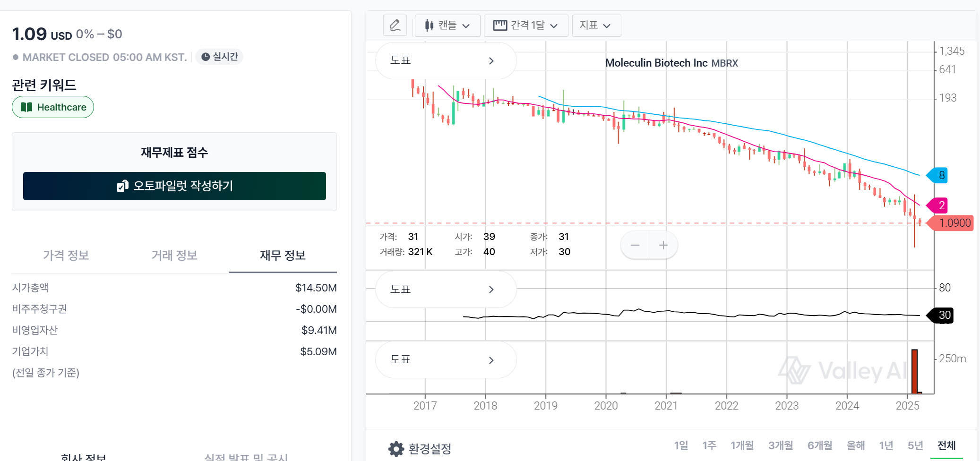Viewport: 980px width, 461px height.
Task: Click the 1,345 price axis label
Action: [952, 51]
